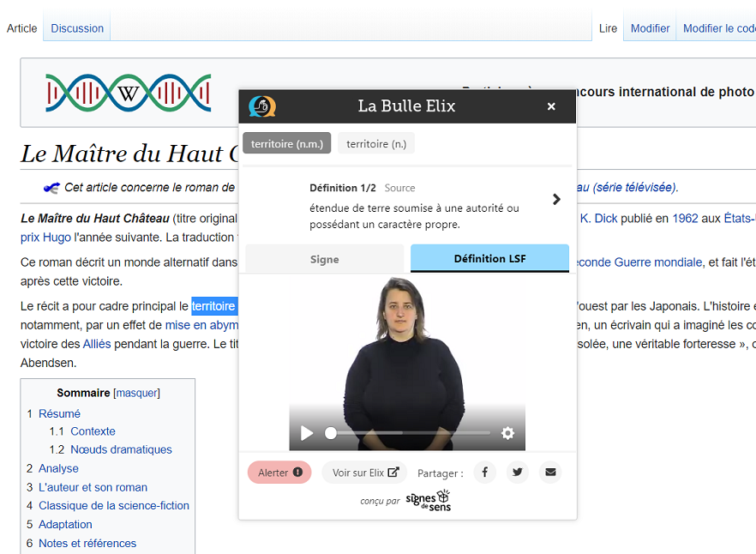Collapse the Sommaire with masquer link

pos(137,393)
